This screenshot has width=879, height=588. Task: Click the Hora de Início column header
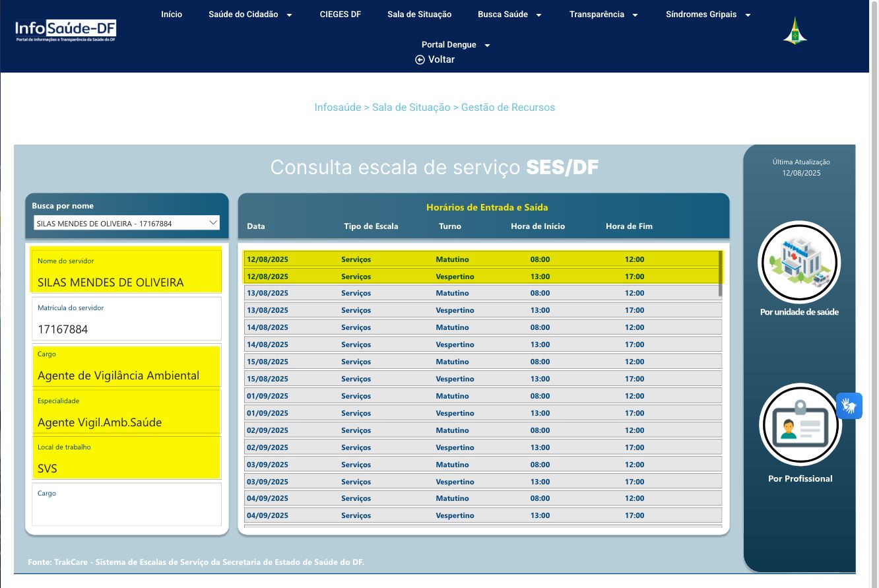[537, 226]
